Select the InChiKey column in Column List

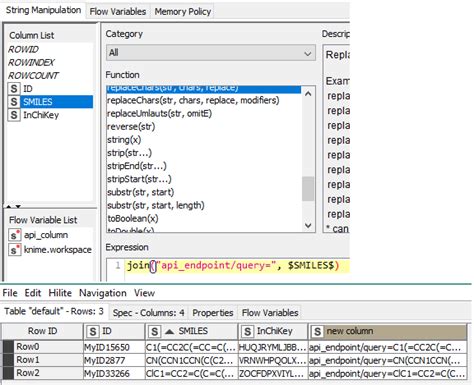41,115
